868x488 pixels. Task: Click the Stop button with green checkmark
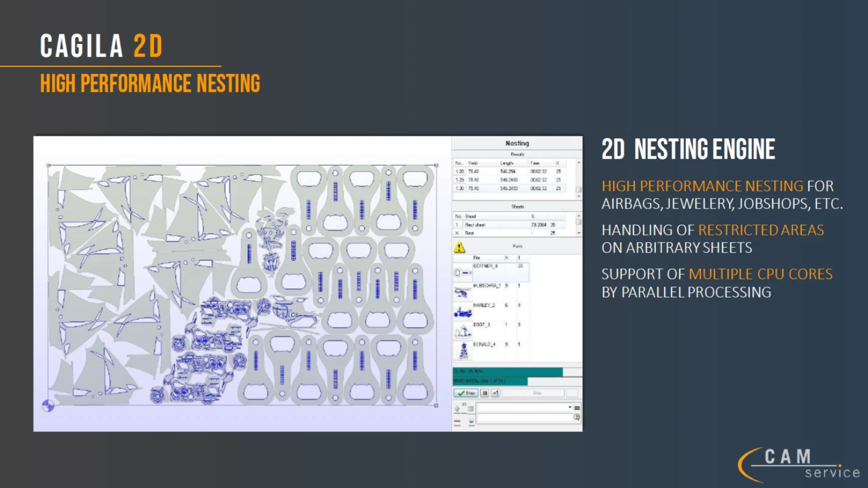[466, 393]
